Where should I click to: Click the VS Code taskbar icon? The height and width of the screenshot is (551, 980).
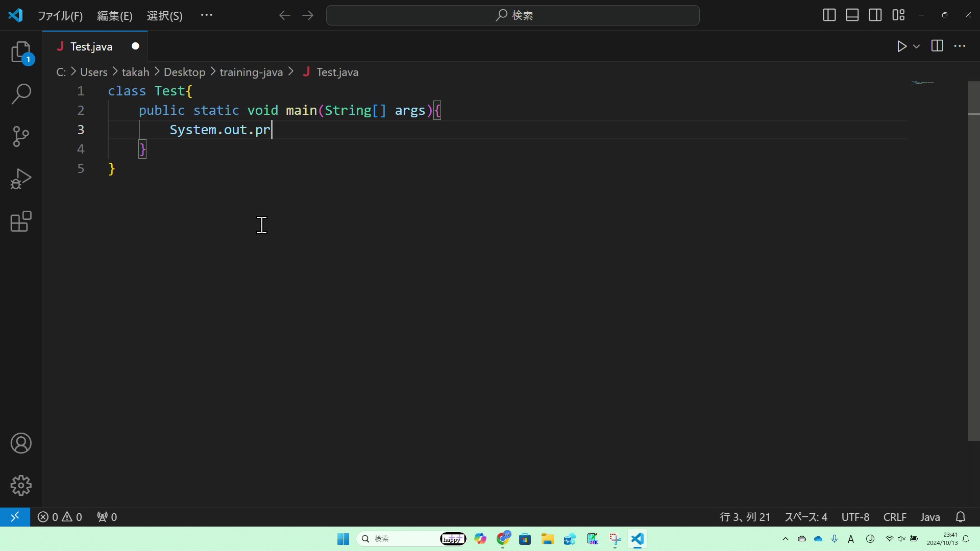point(638,539)
